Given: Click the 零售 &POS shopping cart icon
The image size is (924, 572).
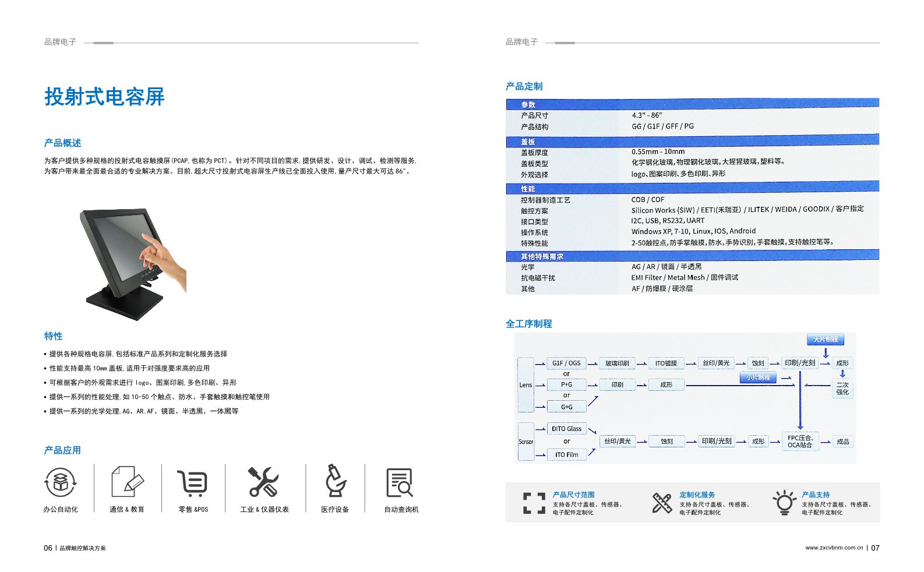Looking at the screenshot, I should pos(193,483).
